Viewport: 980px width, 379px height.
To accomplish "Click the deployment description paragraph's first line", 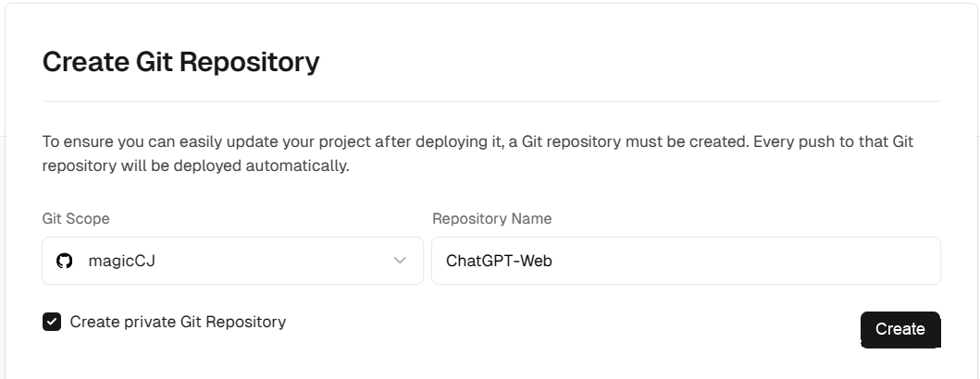I will [478, 141].
